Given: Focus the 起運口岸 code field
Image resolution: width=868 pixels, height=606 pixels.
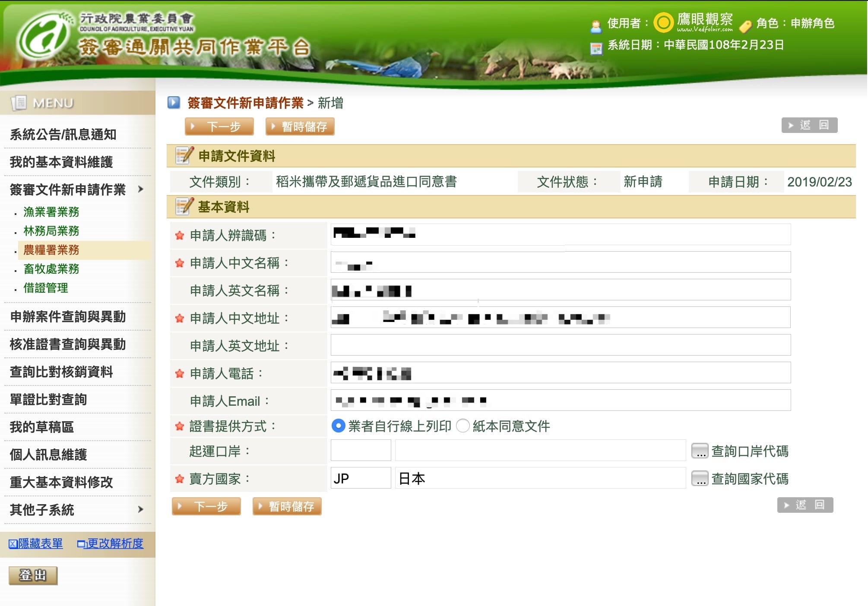Looking at the screenshot, I should [361, 450].
